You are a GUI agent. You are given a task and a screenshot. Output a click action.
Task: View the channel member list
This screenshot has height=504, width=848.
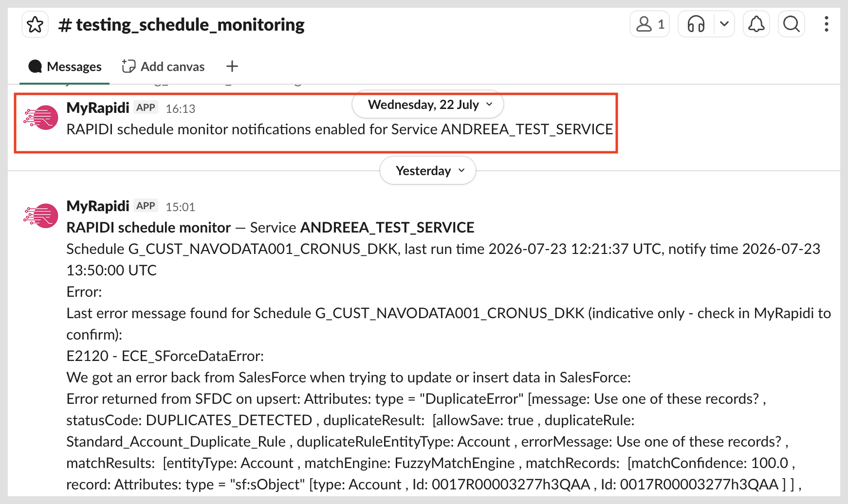point(650,24)
